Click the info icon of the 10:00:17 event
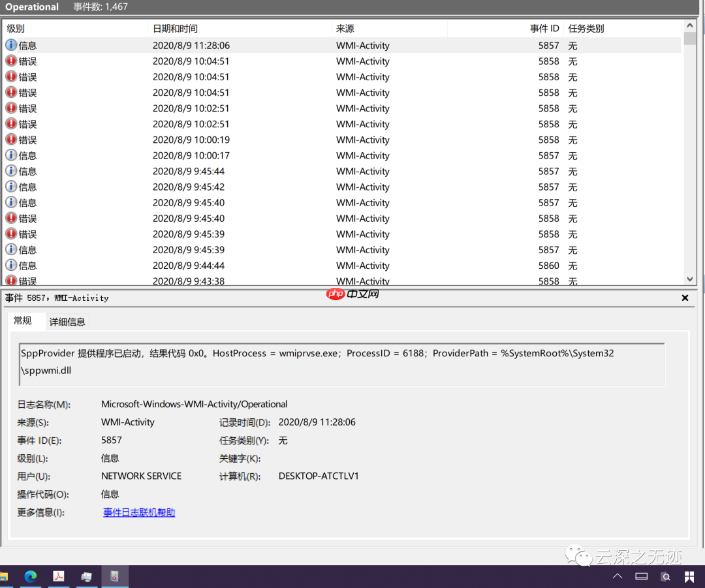The height and width of the screenshot is (588, 705). [11, 155]
